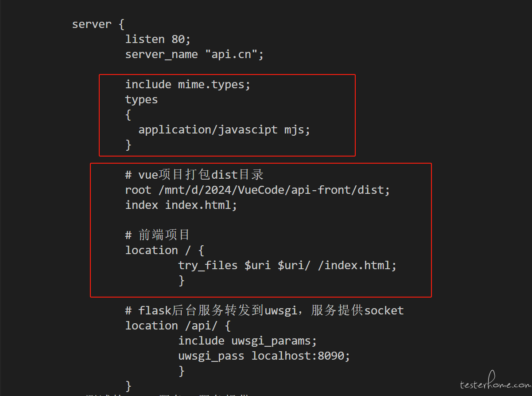Click the try_files $uri directive

[x=287, y=266]
